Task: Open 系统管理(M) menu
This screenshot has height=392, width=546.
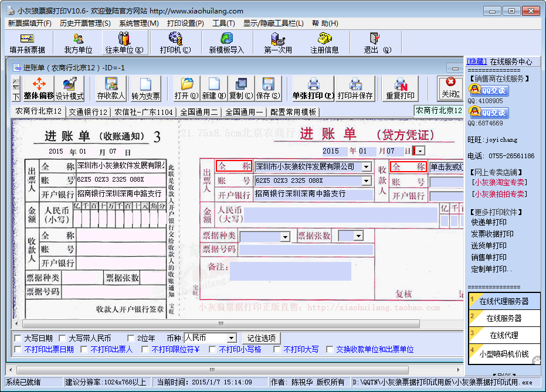Action: (x=138, y=23)
